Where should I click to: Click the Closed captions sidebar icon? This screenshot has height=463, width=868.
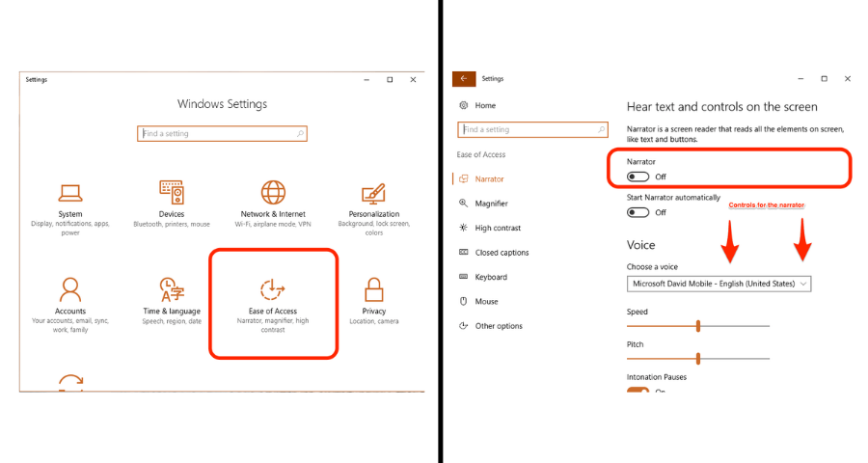[x=464, y=252]
